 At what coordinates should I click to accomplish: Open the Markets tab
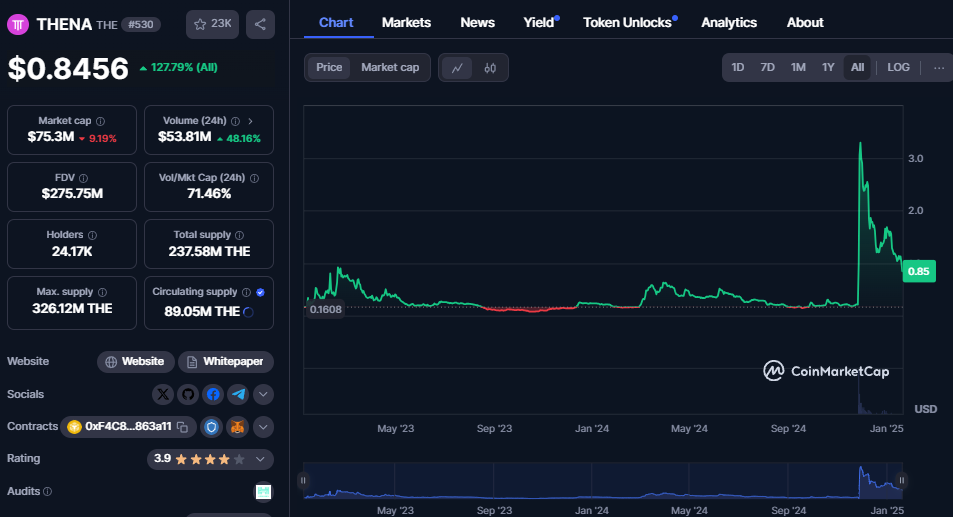tap(406, 22)
